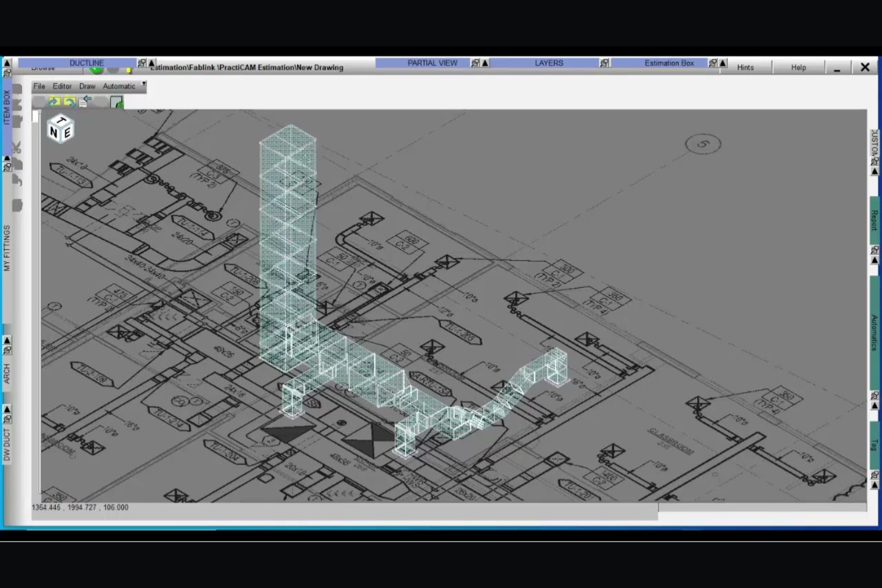The height and width of the screenshot is (588, 882).
Task: Expand the PARTIAL VIEW panel via its arrow
Action: 485,63
